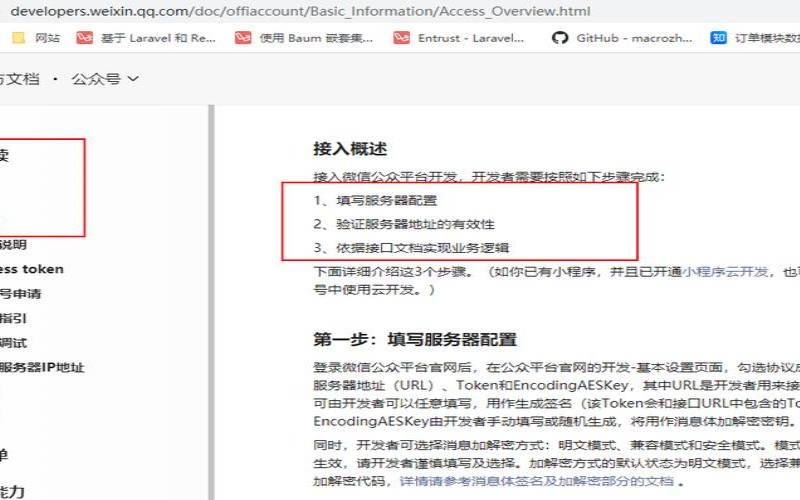
Task: Open the 调试 sidebar entry
Action: tap(13, 342)
